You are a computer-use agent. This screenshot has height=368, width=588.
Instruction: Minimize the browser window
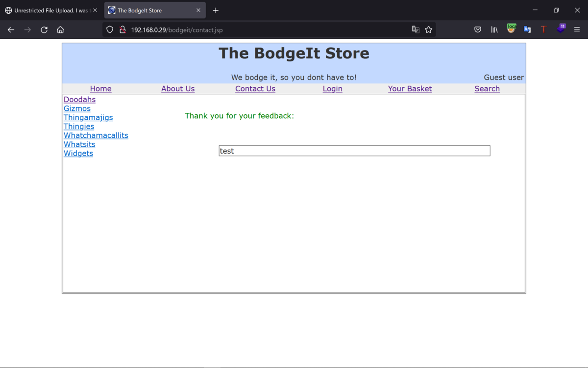(x=535, y=10)
